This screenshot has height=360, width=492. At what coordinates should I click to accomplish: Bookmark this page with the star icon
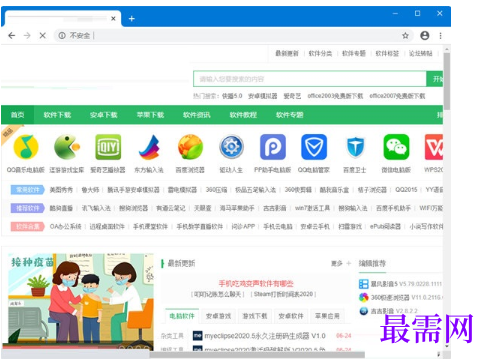[x=405, y=35]
